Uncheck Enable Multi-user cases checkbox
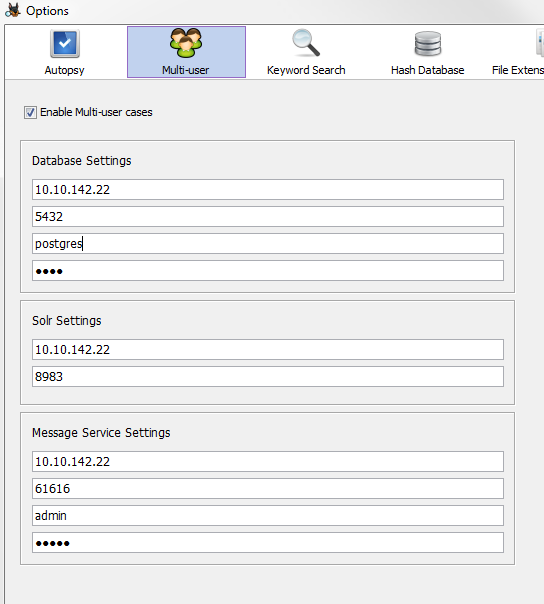The width and height of the screenshot is (544, 604). coord(30,112)
